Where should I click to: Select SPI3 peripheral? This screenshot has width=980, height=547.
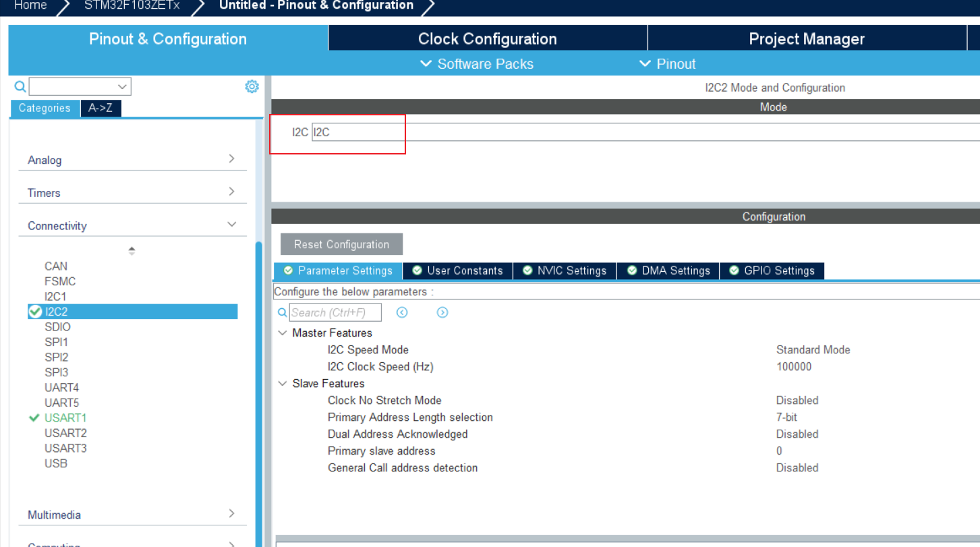point(56,372)
